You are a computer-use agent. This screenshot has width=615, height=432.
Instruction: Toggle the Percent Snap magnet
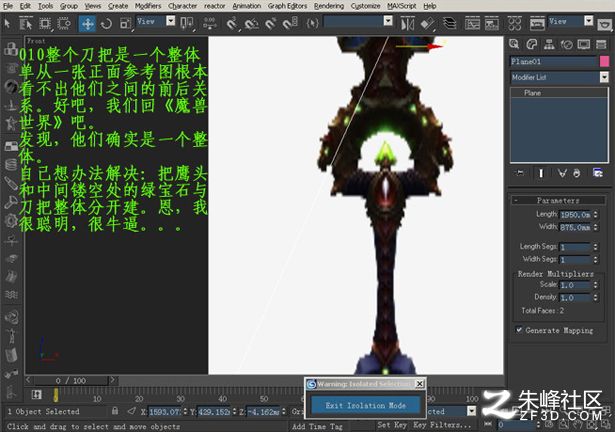coord(270,24)
